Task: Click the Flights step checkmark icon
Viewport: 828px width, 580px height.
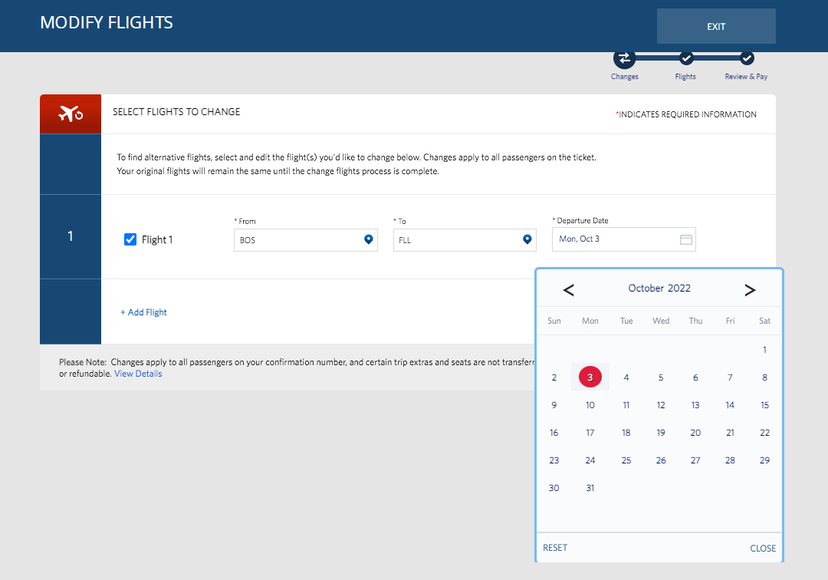Action: tap(685, 58)
